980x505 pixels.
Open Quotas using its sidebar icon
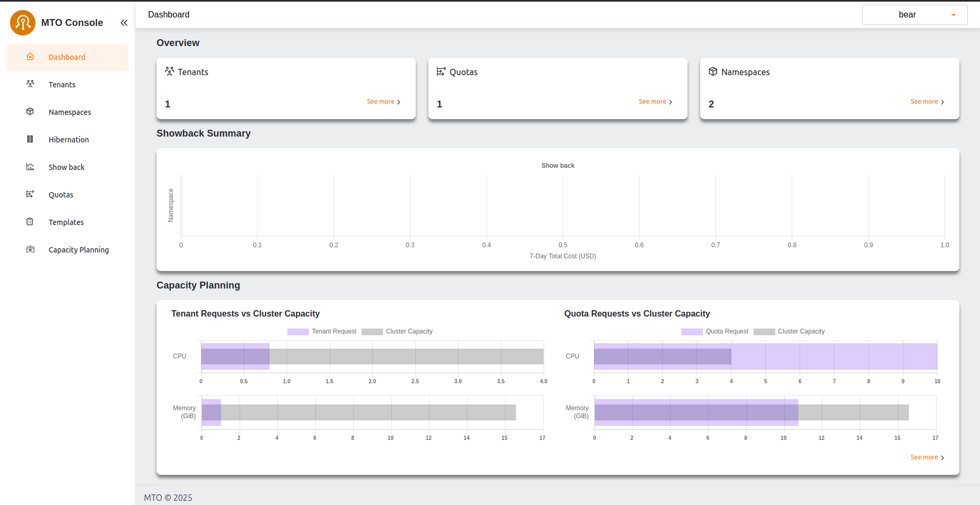[x=30, y=194]
